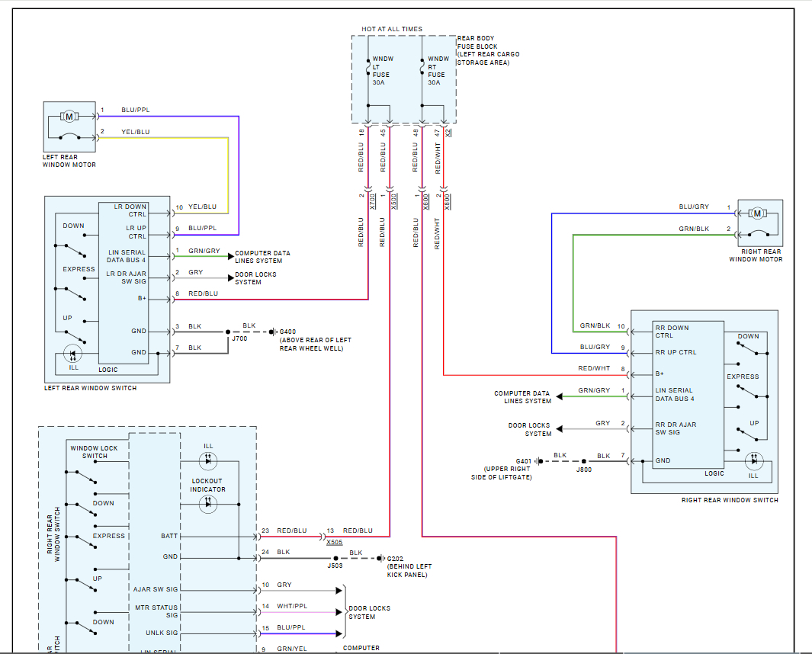Click the J800 splice junction dot
Viewport: 812px width, 654px height.
(583, 461)
